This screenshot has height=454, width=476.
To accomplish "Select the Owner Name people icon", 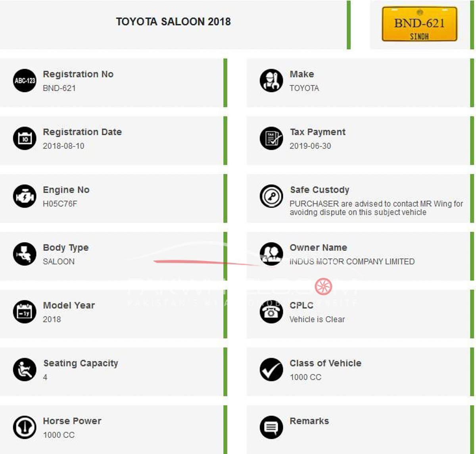I will [x=271, y=254].
